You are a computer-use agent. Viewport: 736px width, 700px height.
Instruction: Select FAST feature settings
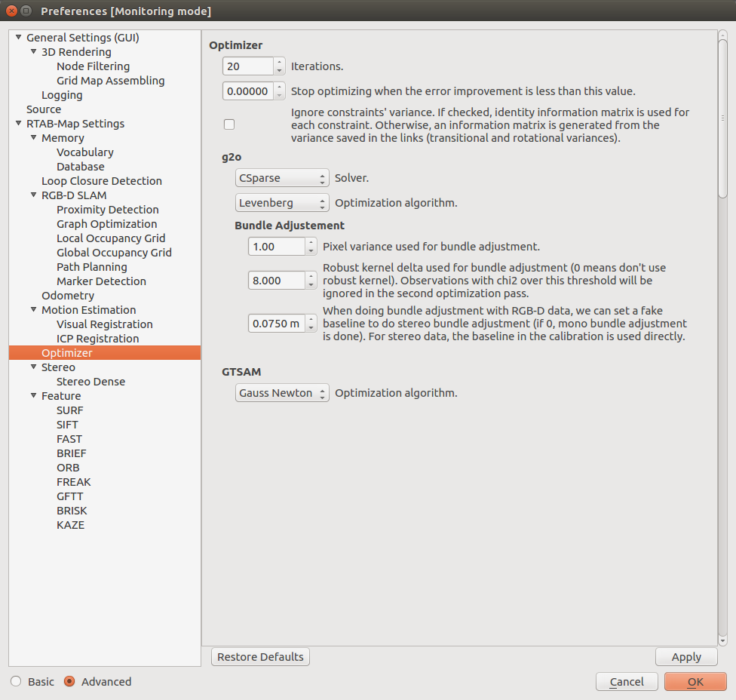coord(69,439)
